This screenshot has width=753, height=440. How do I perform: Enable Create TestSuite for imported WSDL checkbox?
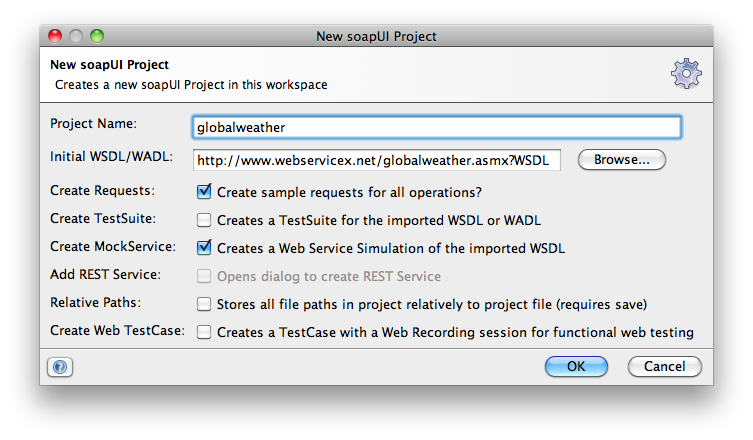(x=204, y=219)
